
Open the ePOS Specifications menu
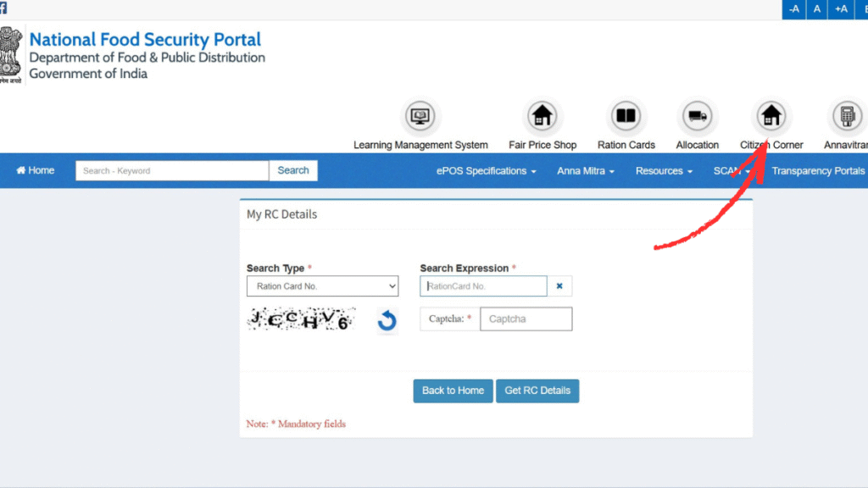coord(486,171)
